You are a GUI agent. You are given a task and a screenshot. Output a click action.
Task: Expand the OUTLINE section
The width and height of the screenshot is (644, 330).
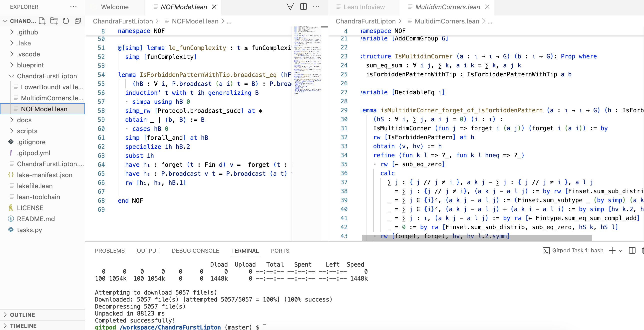point(22,315)
